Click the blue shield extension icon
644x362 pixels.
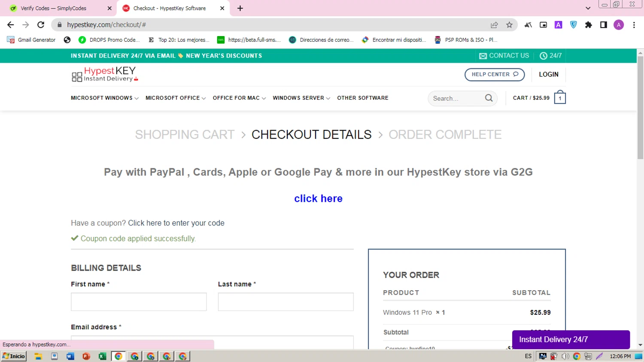(574, 25)
